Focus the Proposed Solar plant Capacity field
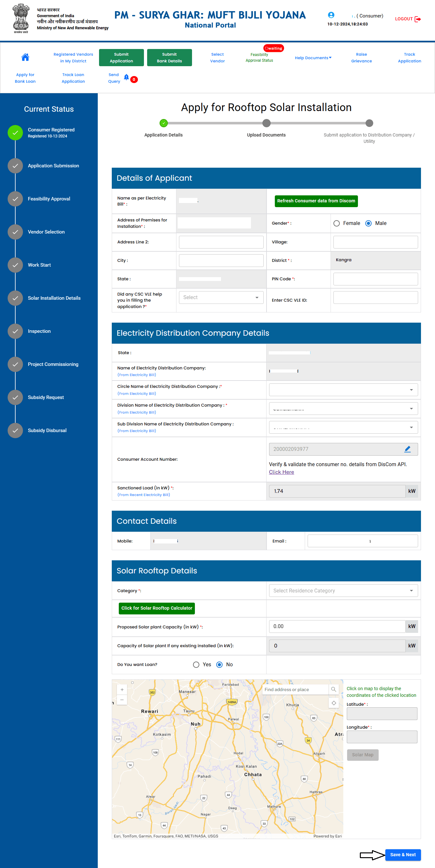Screen dimensions: 435x868 click(337, 626)
